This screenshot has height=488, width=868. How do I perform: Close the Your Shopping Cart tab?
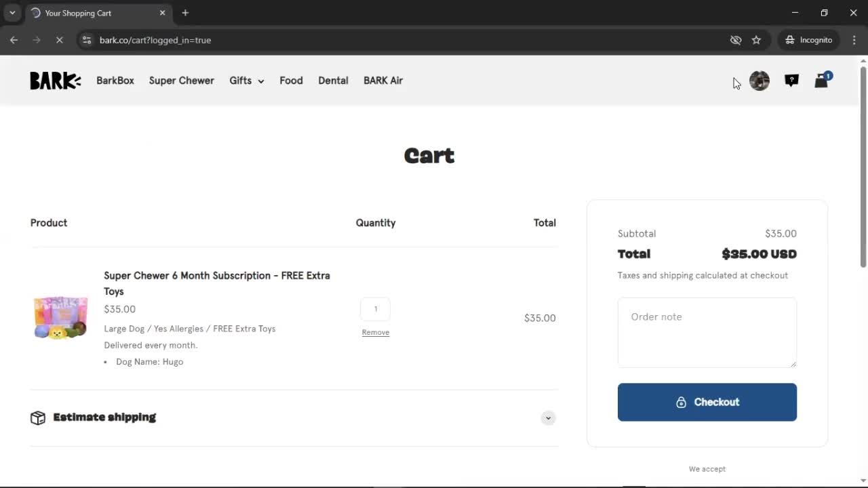[x=162, y=13]
